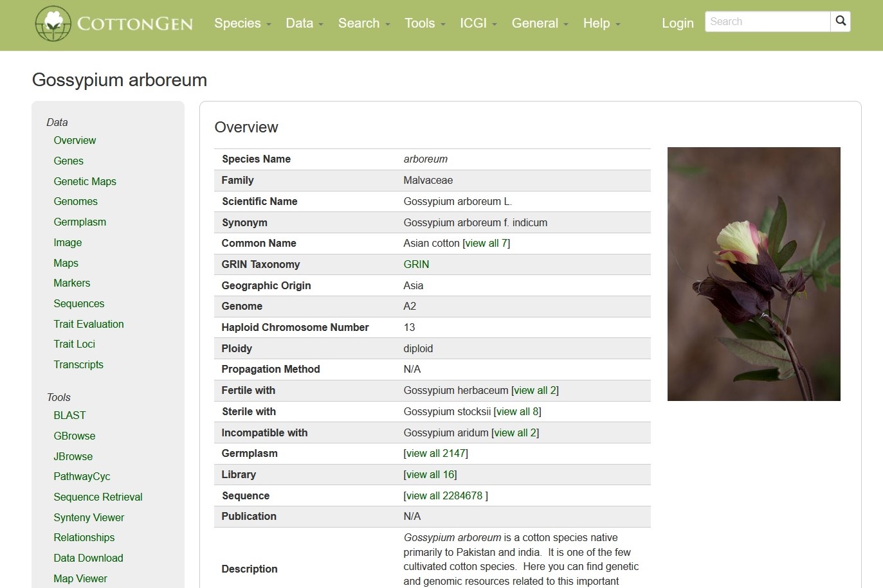Open Image in the sidebar

[x=68, y=242]
